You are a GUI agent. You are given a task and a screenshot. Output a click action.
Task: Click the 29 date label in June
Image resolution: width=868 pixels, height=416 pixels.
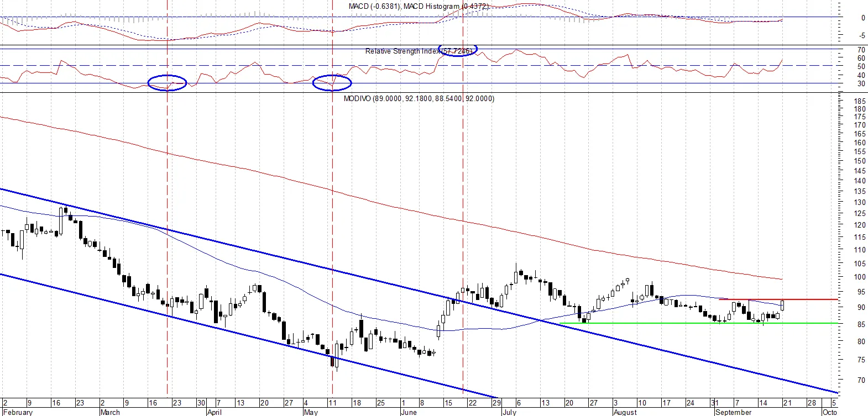pyautogui.click(x=496, y=403)
